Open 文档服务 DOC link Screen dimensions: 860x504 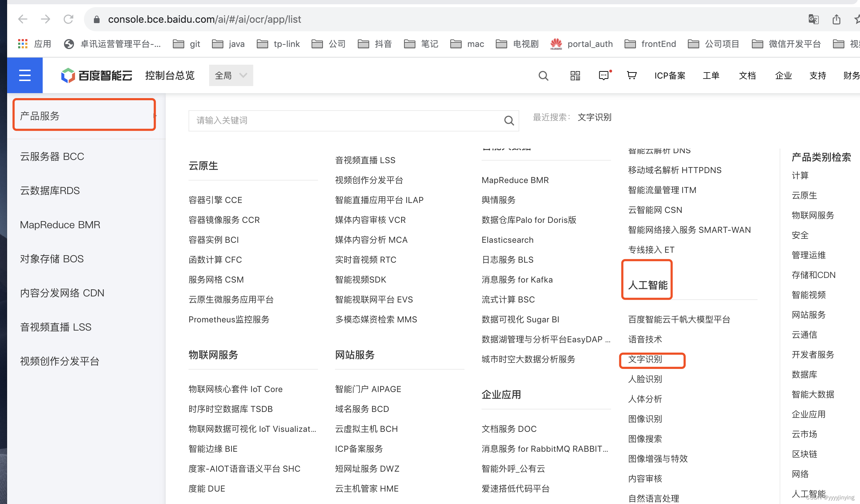point(509,429)
